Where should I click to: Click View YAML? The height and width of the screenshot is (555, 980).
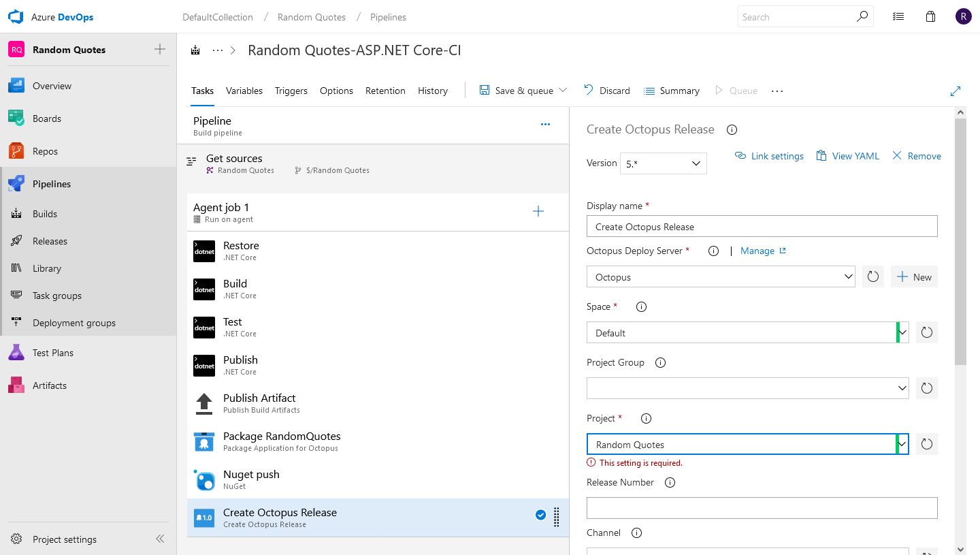coord(847,156)
